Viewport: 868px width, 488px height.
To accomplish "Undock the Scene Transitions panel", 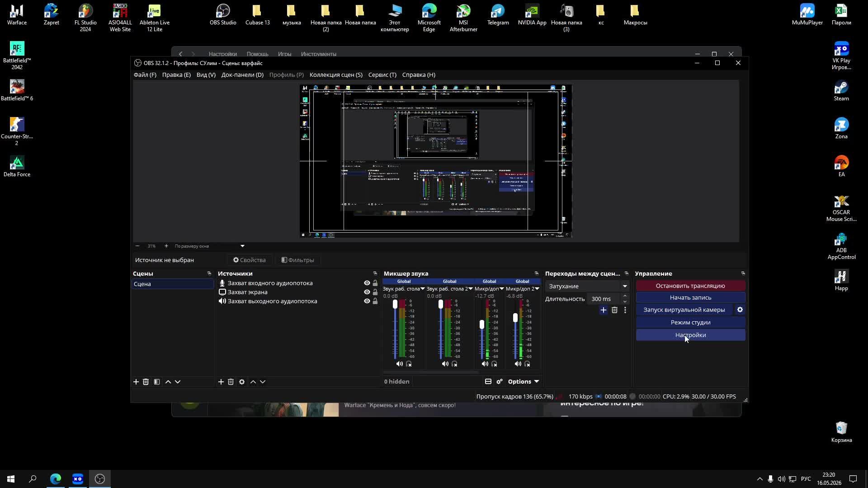I will (626, 273).
